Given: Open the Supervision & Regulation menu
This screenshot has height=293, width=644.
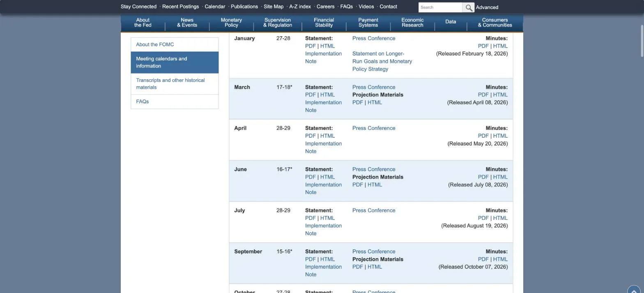Looking at the screenshot, I should coord(278,23).
